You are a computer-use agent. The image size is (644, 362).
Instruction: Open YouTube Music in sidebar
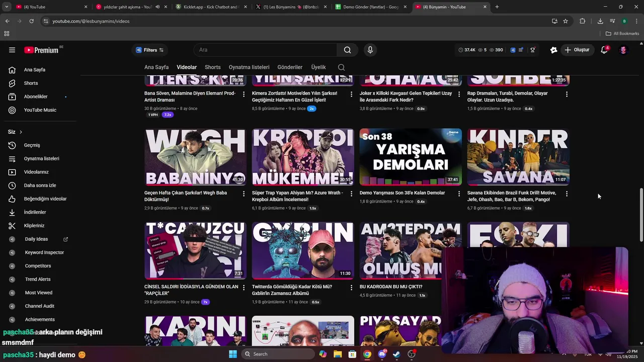pyautogui.click(x=39, y=110)
